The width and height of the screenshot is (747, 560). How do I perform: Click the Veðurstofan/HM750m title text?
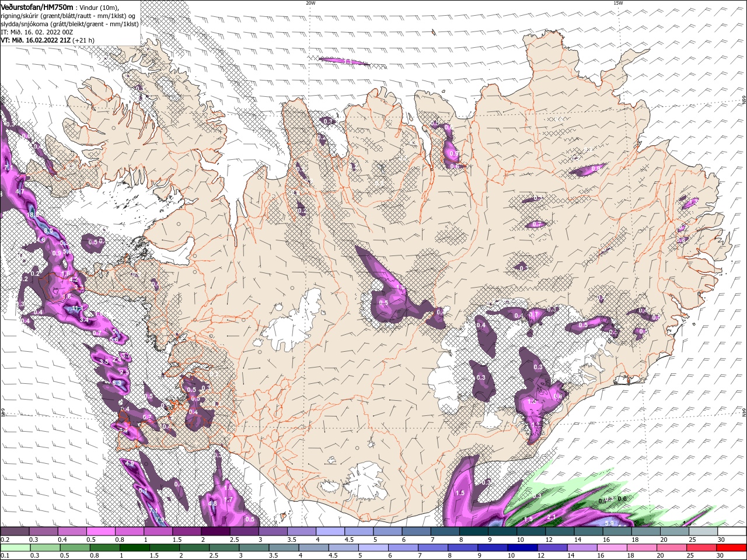(x=37, y=6)
